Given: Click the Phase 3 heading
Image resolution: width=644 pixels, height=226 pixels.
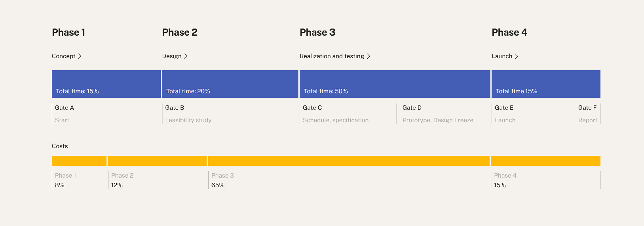Looking at the screenshot, I should point(317,33).
